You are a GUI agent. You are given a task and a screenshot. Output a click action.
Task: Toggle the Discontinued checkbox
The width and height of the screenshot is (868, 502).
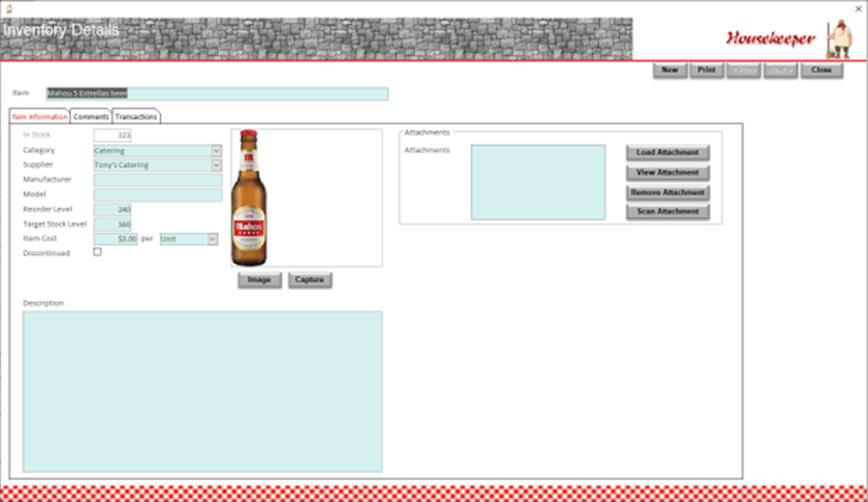(x=97, y=252)
